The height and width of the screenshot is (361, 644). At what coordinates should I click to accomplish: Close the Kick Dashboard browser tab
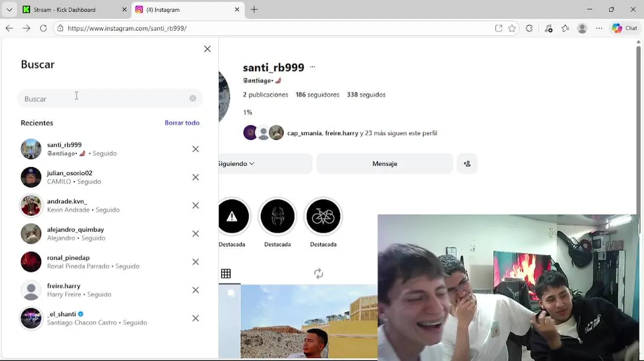124,10
